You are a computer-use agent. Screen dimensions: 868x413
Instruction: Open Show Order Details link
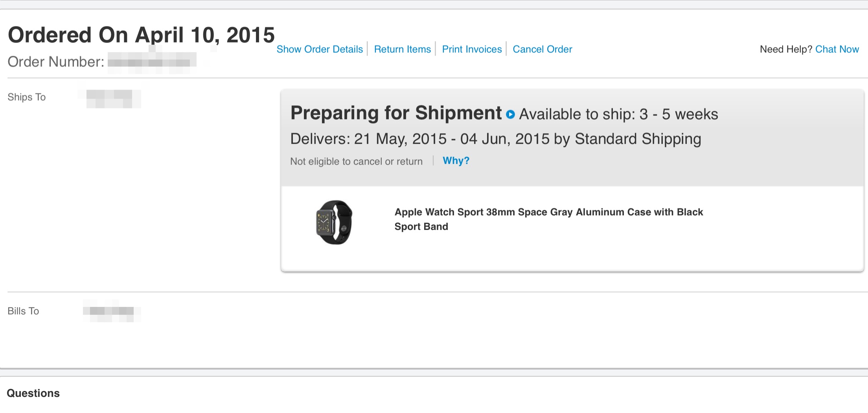tap(320, 49)
